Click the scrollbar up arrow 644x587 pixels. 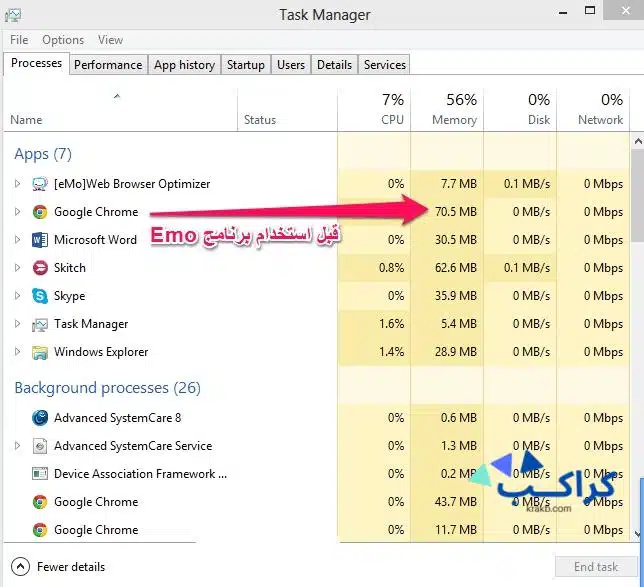pos(638,141)
